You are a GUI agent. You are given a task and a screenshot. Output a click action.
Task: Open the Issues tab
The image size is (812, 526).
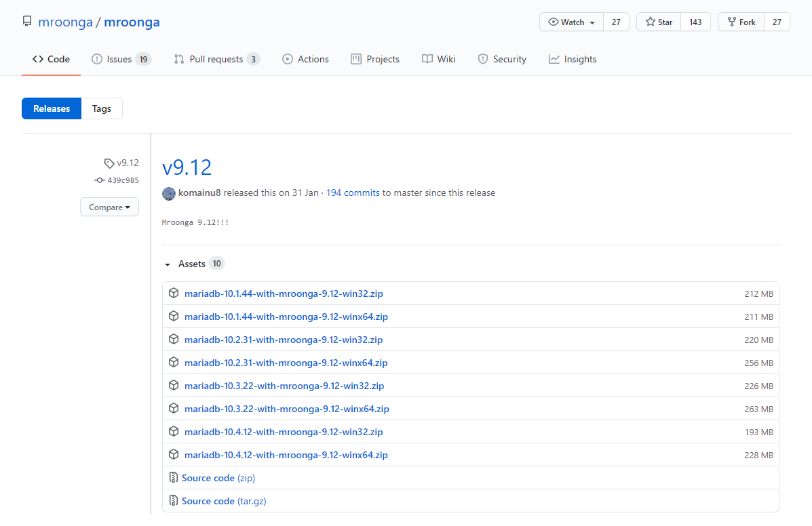[119, 60]
